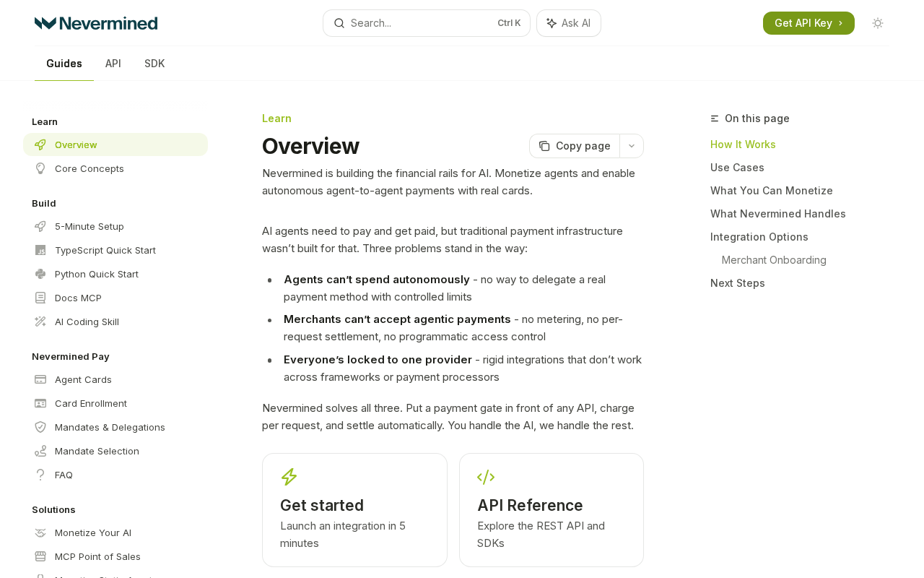This screenshot has width=924, height=578.
Task: Expand the Copy page dropdown arrow
Action: tap(632, 146)
